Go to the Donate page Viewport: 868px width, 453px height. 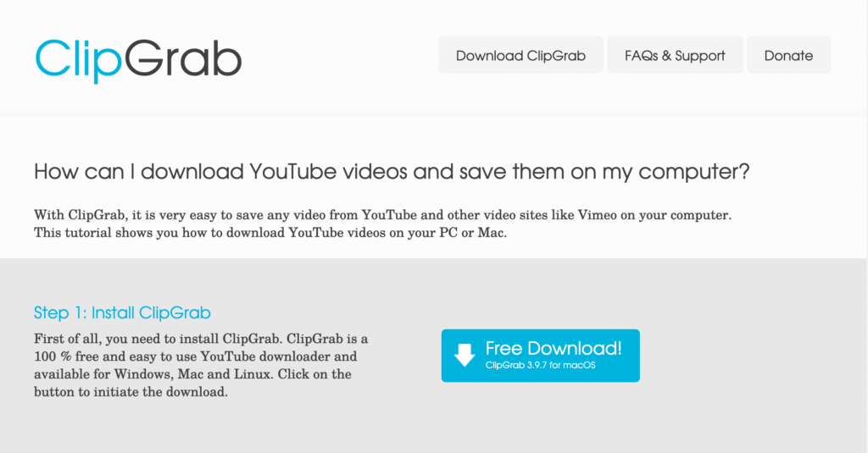[x=788, y=55]
